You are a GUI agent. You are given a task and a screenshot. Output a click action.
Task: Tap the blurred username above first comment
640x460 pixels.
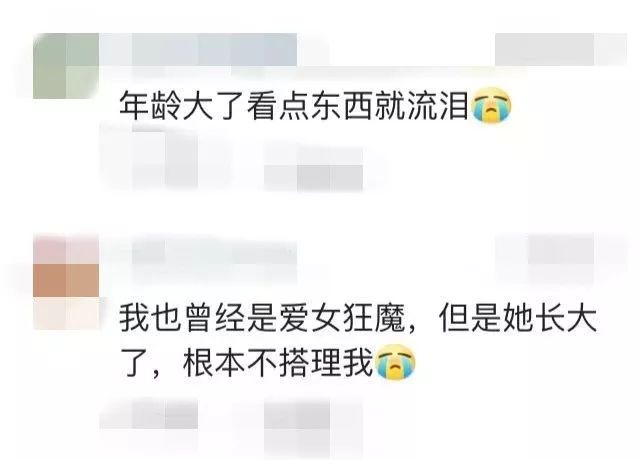click(x=198, y=50)
